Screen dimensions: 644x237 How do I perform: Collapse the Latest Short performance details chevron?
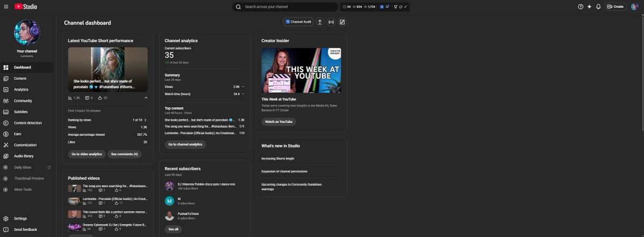[x=146, y=98]
